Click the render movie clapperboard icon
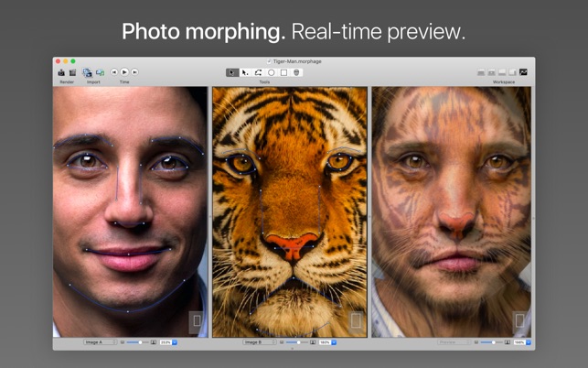 coord(72,72)
